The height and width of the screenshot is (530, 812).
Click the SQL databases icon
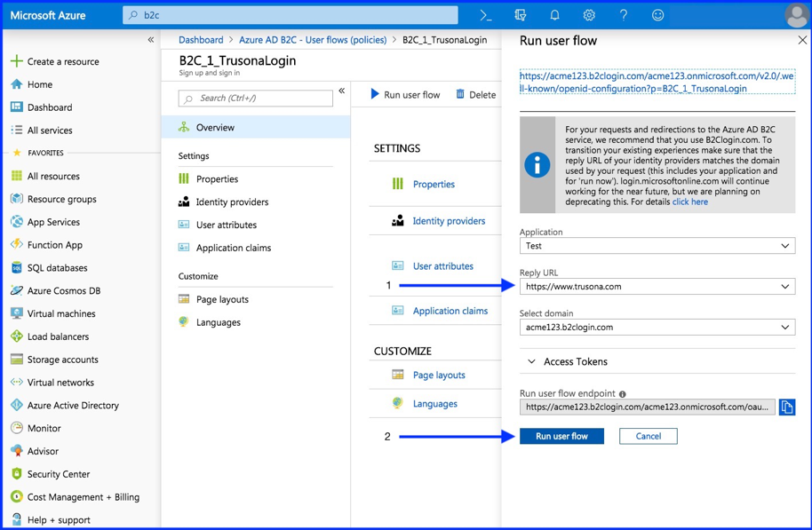pos(17,267)
